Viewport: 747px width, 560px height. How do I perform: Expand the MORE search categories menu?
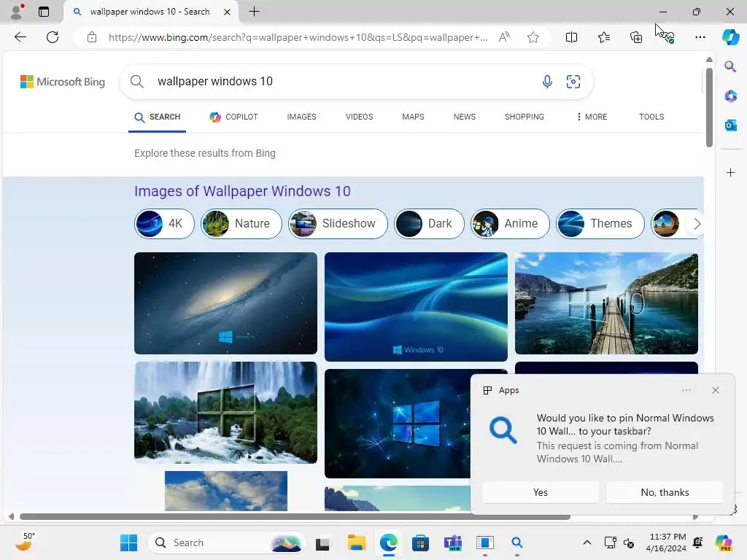[592, 117]
